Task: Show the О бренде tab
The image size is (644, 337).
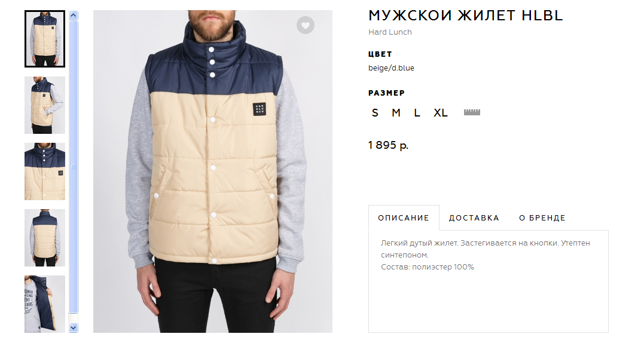Action: tap(542, 218)
